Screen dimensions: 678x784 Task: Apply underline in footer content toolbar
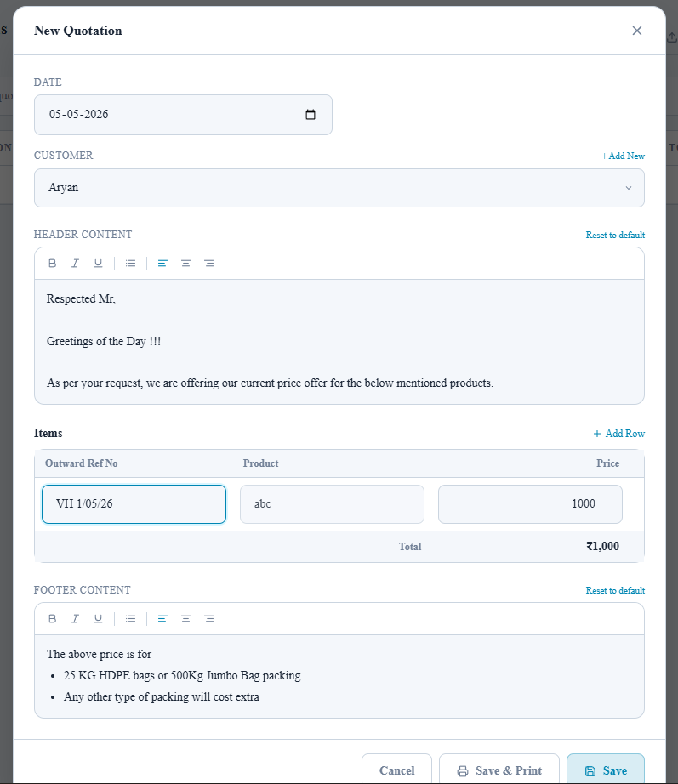coord(98,618)
